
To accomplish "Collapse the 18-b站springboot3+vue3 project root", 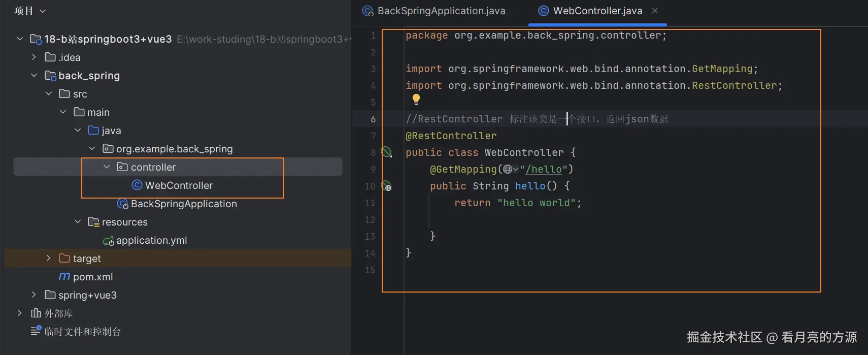I will pyautogui.click(x=19, y=39).
